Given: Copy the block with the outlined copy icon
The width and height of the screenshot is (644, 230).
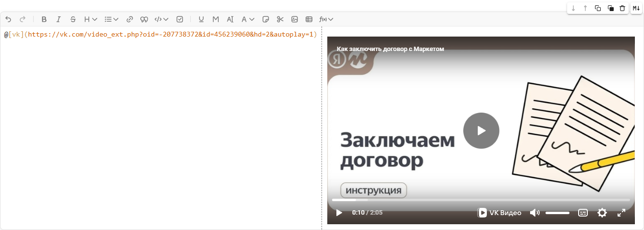Looking at the screenshot, I should tap(598, 8).
